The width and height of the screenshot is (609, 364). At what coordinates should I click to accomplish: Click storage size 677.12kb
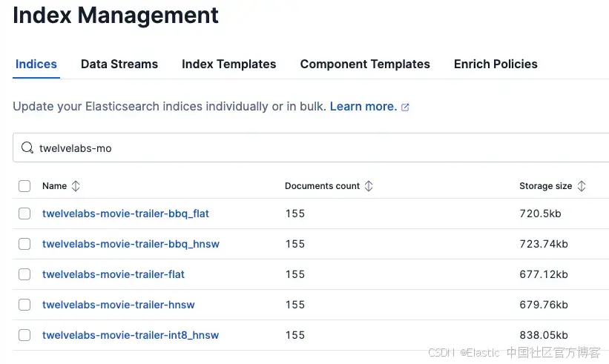pyautogui.click(x=544, y=274)
